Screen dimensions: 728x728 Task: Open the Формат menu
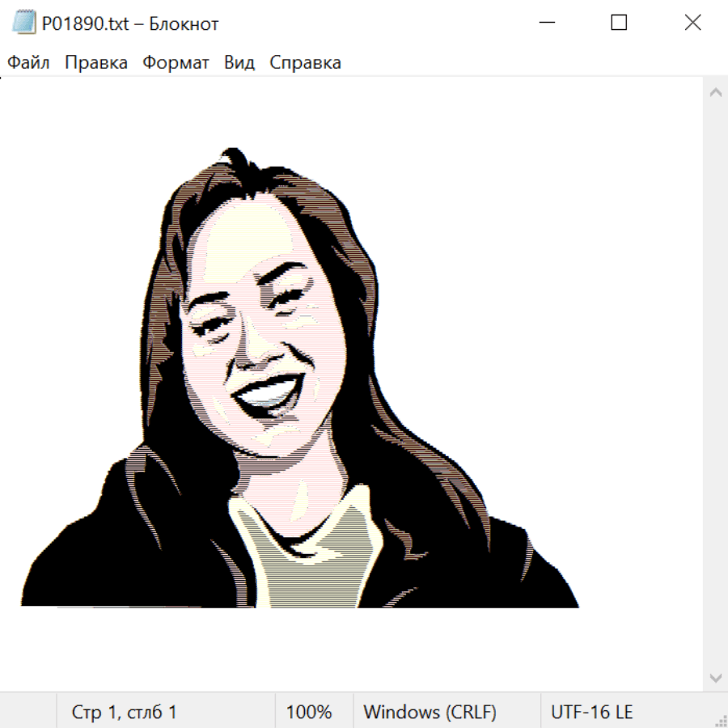[176, 63]
